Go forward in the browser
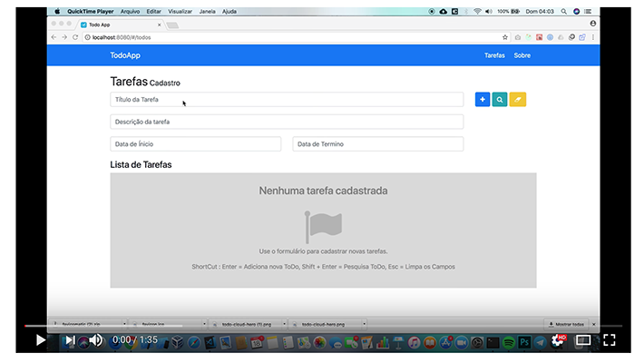The width and height of the screenshot is (644, 363). pos(64,37)
